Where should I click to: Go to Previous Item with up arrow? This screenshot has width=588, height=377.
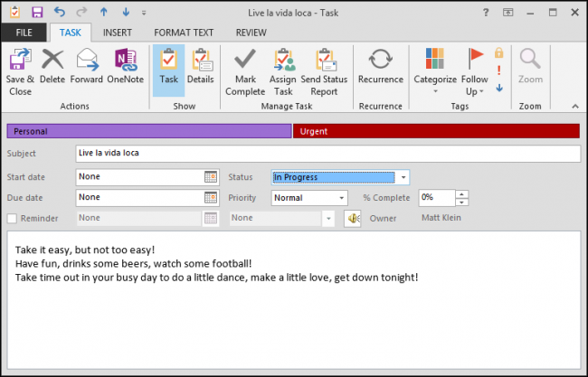(104, 13)
